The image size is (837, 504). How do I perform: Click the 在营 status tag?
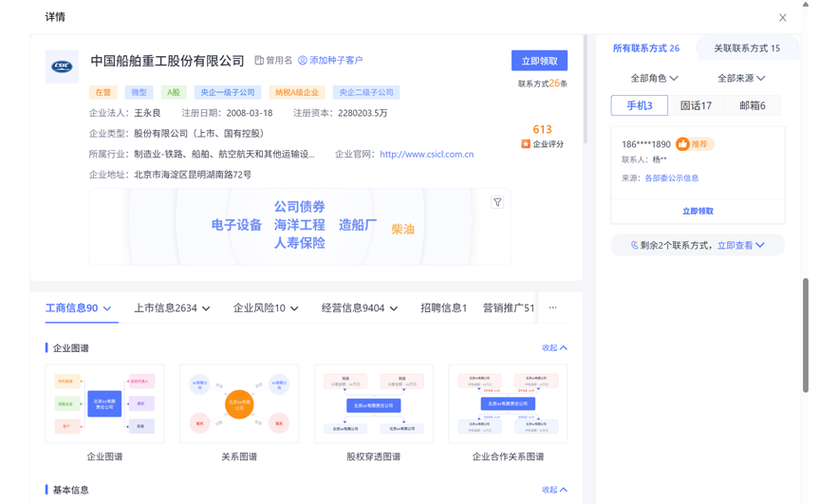(103, 92)
